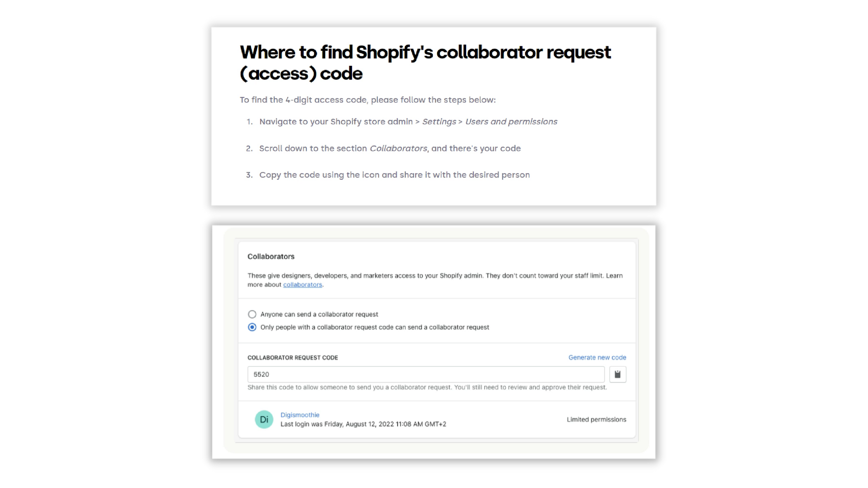The height and width of the screenshot is (488, 868).
Task: Click the "Limited permissions" label
Action: [x=596, y=419]
